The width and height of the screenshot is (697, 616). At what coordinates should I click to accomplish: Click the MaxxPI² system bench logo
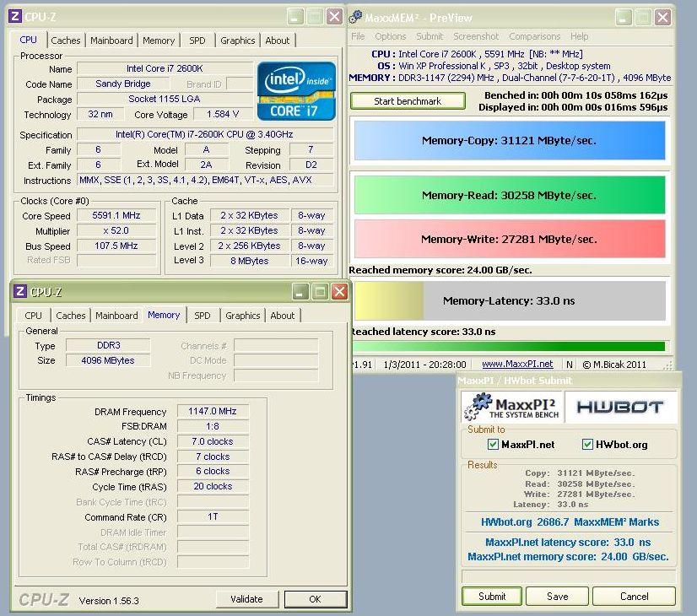(x=512, y=407)
